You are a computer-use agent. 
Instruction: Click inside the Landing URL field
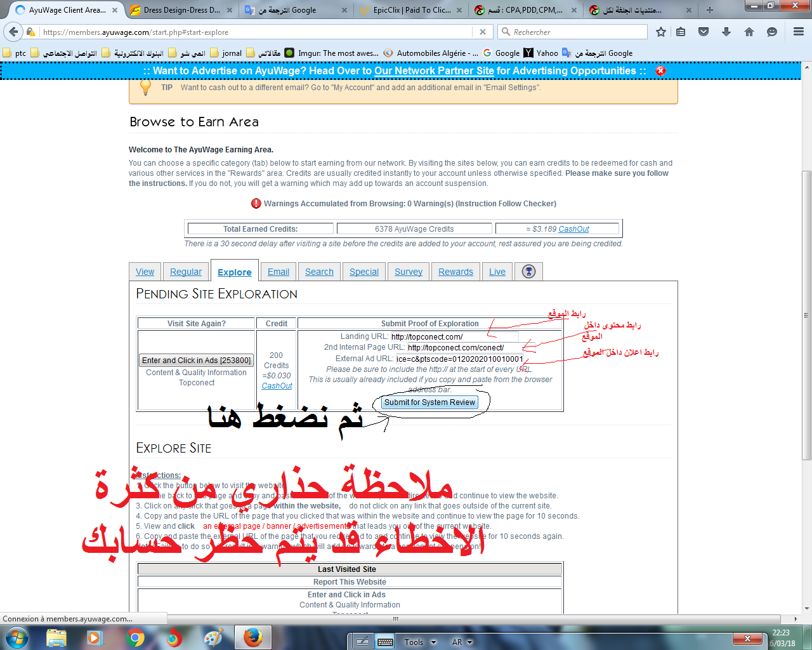point(454,336)
